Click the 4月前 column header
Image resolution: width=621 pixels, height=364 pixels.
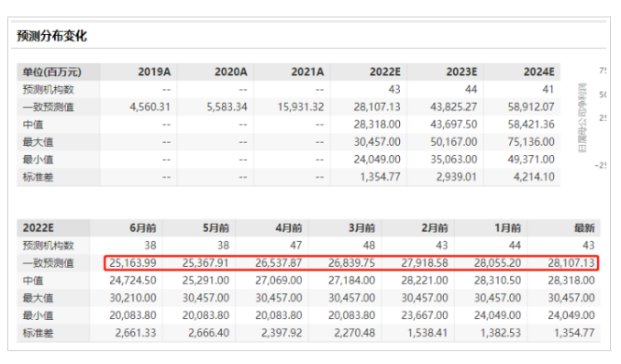click(x=289, y=228)
